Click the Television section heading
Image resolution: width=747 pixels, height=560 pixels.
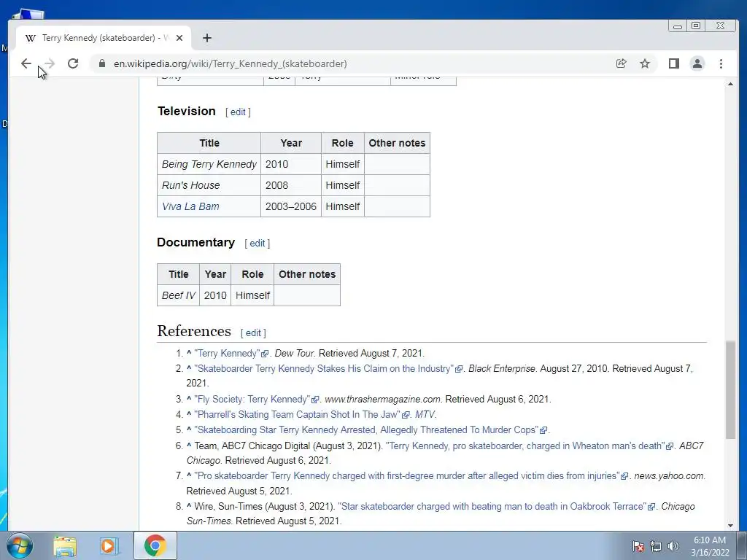[x=186, y=111]
